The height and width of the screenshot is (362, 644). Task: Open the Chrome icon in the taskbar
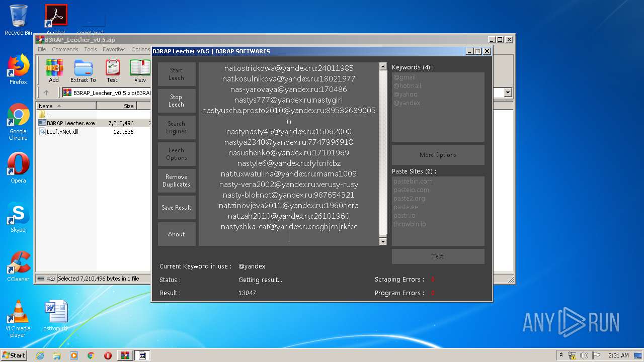pos(91,355)
